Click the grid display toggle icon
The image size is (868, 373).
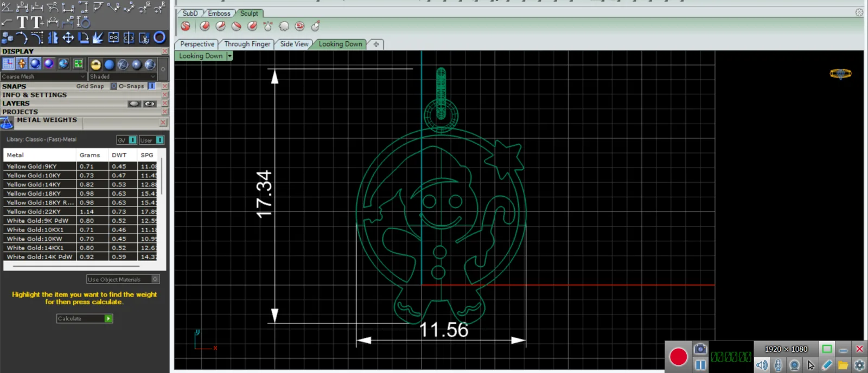tap(8, 64)
